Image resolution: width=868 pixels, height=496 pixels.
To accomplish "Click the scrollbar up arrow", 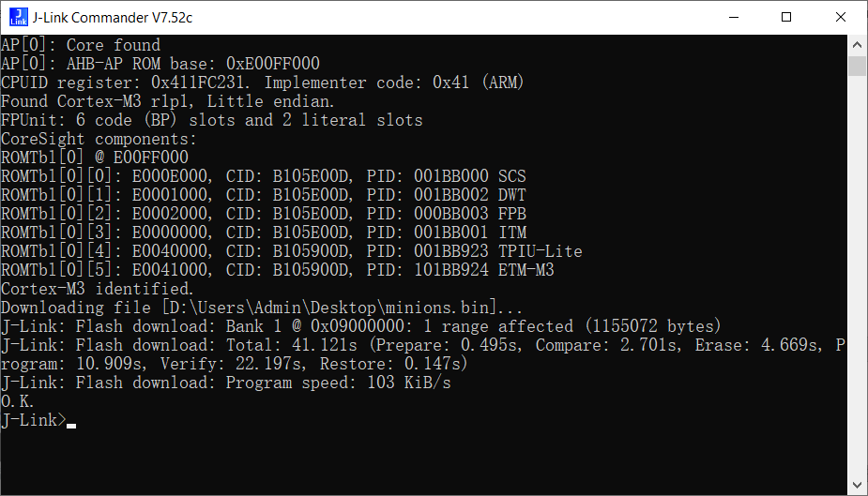I will tap(858, 44).
